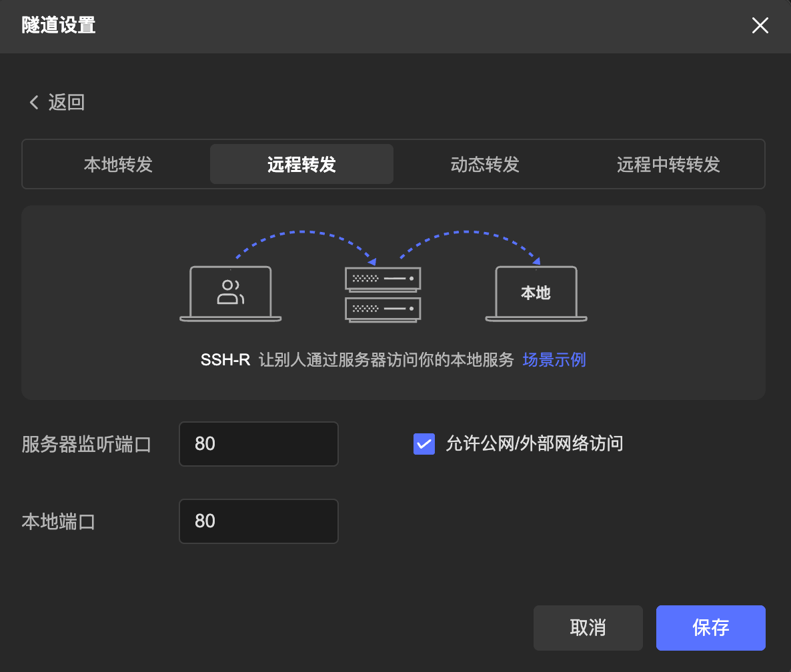Viewport: 791px width, 672px height.
Task: Click the server rack icon in diagram
Action: (383, 295)
